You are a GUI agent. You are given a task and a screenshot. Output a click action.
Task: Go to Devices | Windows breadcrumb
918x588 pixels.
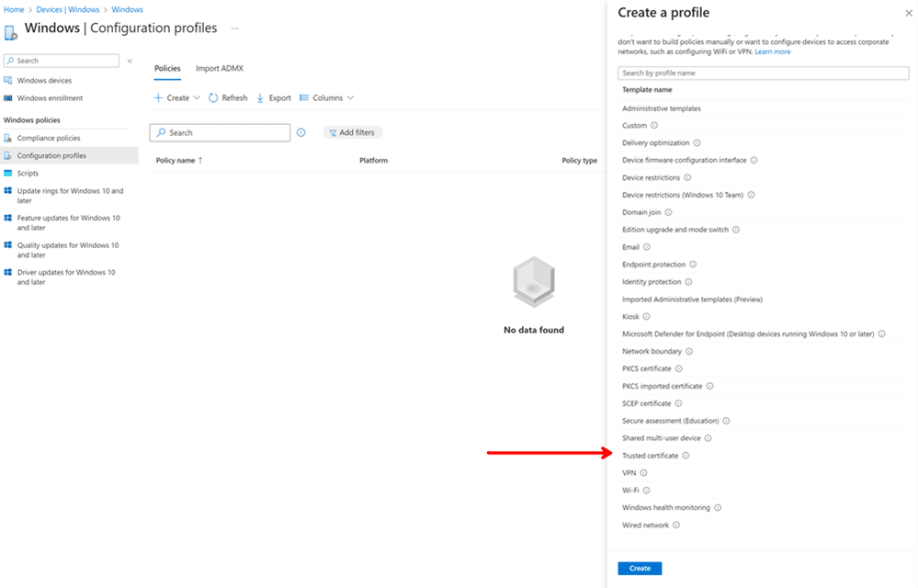coord(68,9)
